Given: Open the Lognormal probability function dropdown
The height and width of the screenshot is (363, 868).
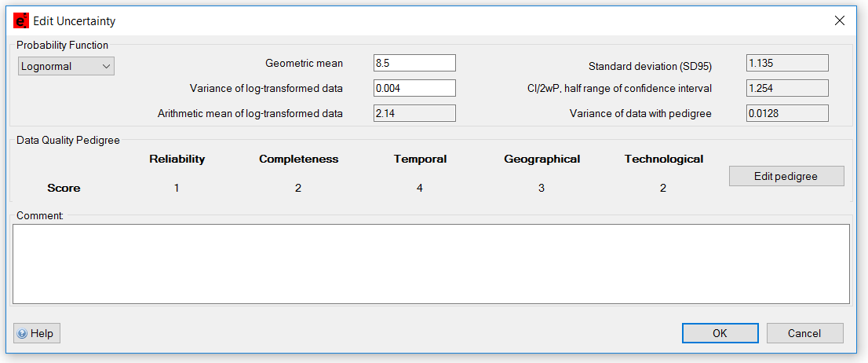Looking at the screenshot, I should 67,67.
